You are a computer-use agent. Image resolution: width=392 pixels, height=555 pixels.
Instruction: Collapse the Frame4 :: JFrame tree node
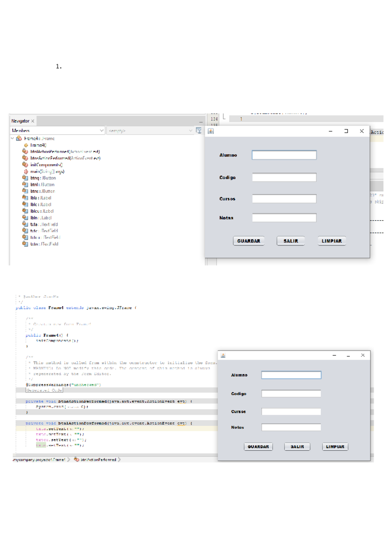[x=12, y=139]
